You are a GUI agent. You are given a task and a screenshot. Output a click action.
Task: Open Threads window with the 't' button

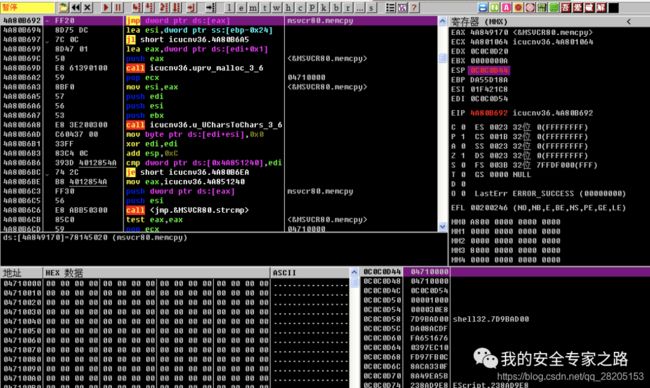tap(264, 7)
